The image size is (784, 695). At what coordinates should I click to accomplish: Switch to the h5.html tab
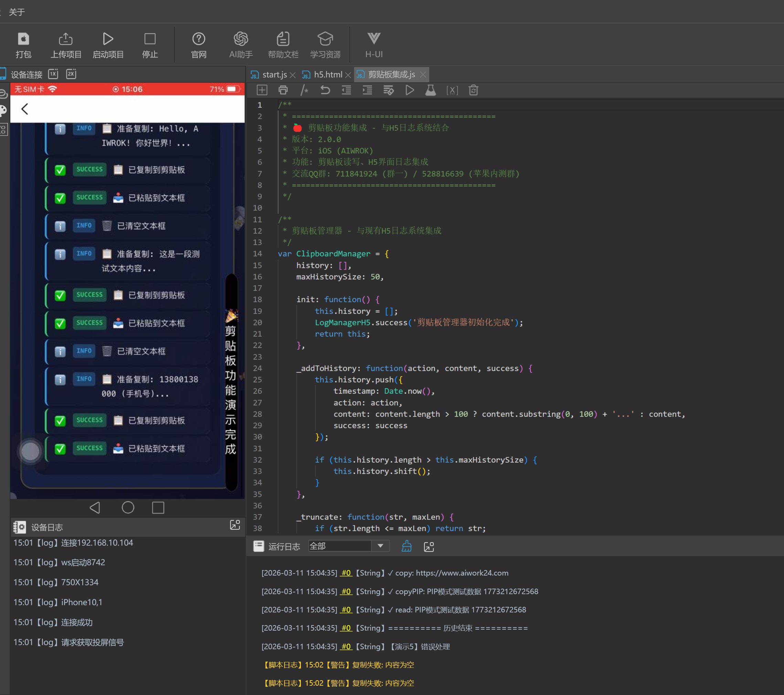328,74
